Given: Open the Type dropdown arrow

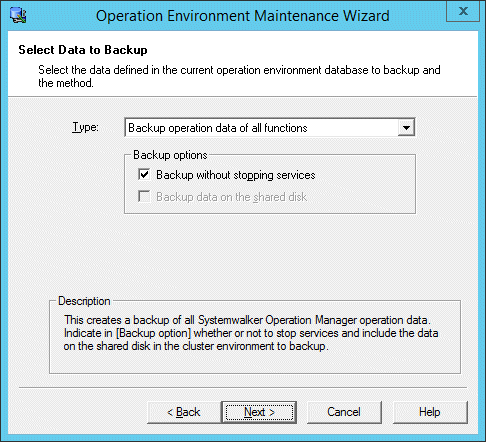Looking at the screenshot, I should coord(406,127).
